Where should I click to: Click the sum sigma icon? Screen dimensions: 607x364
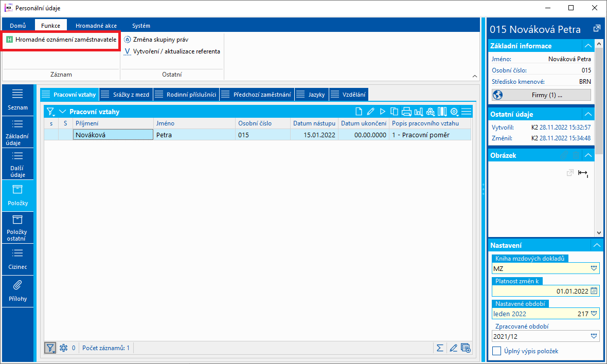coord(440,348)
